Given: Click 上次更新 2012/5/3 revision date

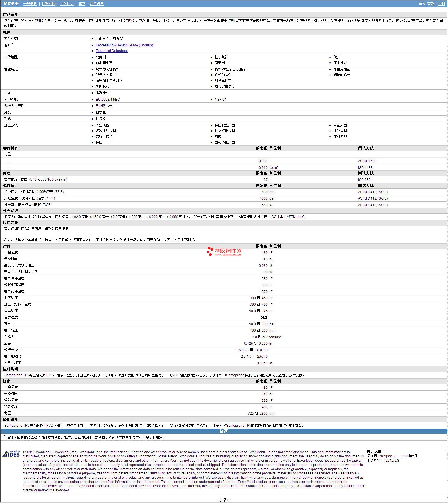Looking at the screenshot, I should click(x=383, y=461).
